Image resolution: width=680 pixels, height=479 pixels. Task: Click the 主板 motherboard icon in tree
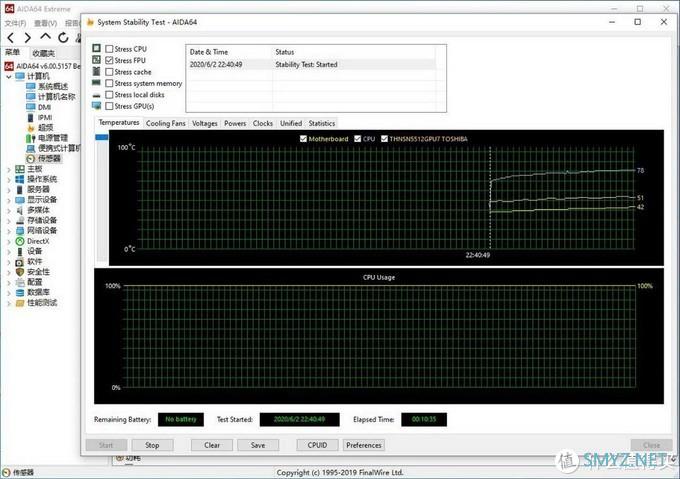tap(20, 169)
